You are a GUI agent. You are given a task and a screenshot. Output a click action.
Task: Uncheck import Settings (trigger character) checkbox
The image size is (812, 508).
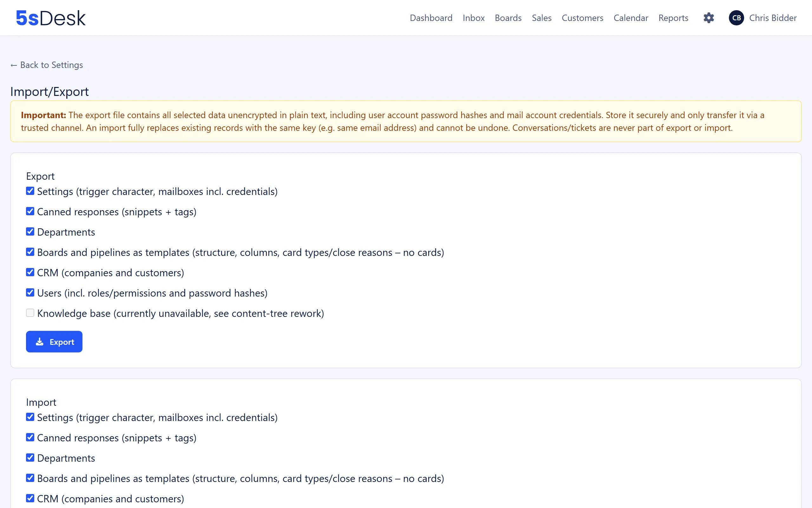[x=30, y=417]
